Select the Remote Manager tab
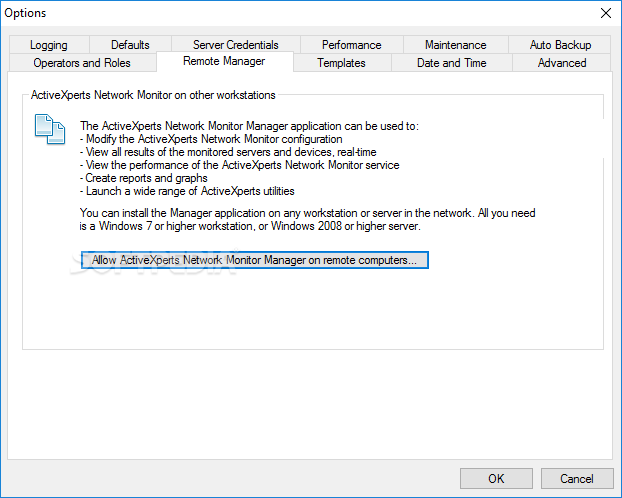 (224, 61)
